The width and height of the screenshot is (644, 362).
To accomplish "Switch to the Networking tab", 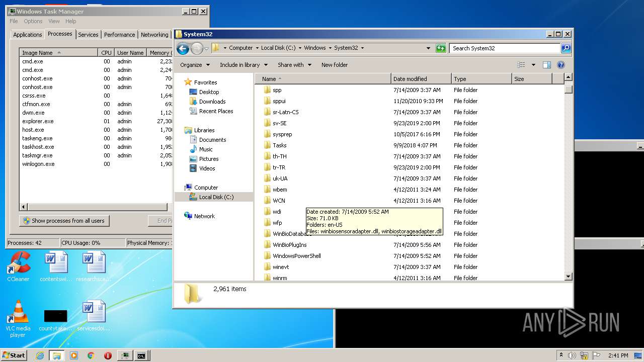I will (154, 35).
